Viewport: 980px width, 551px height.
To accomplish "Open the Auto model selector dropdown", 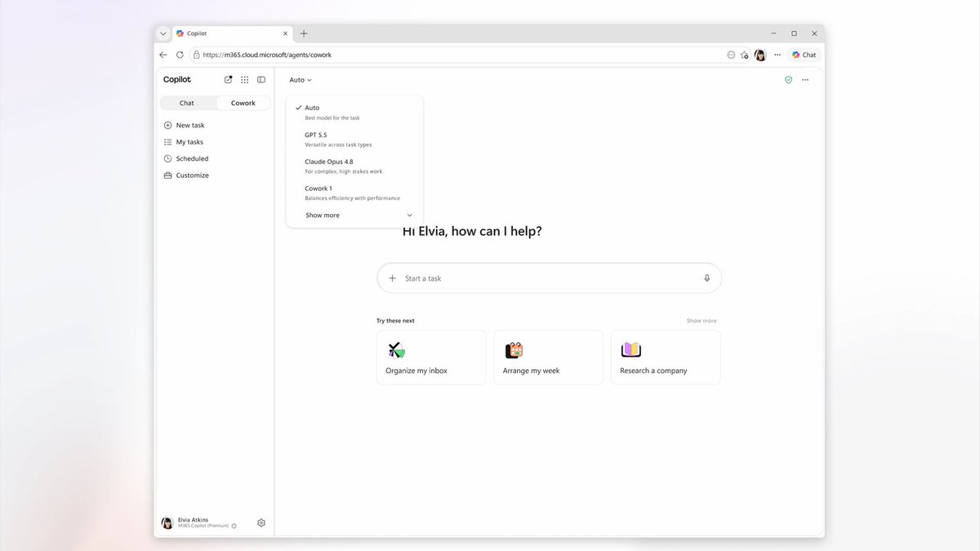I will click(301, 80).
